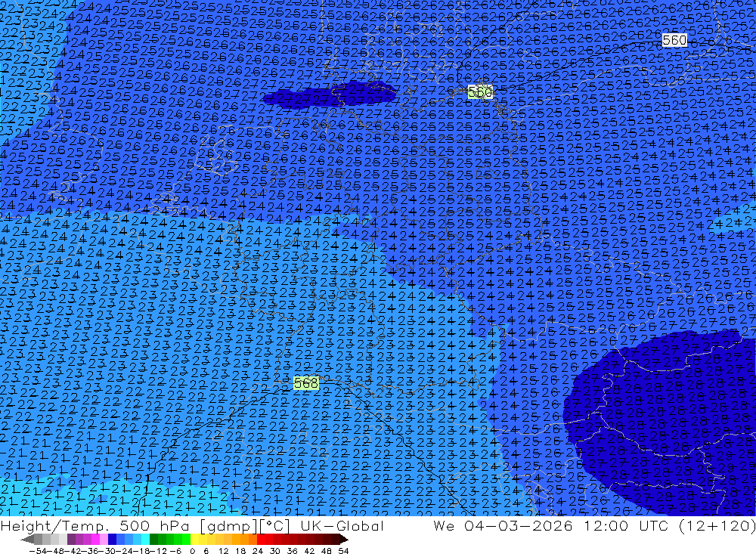Click the scale label '-54'

[38, 551]
